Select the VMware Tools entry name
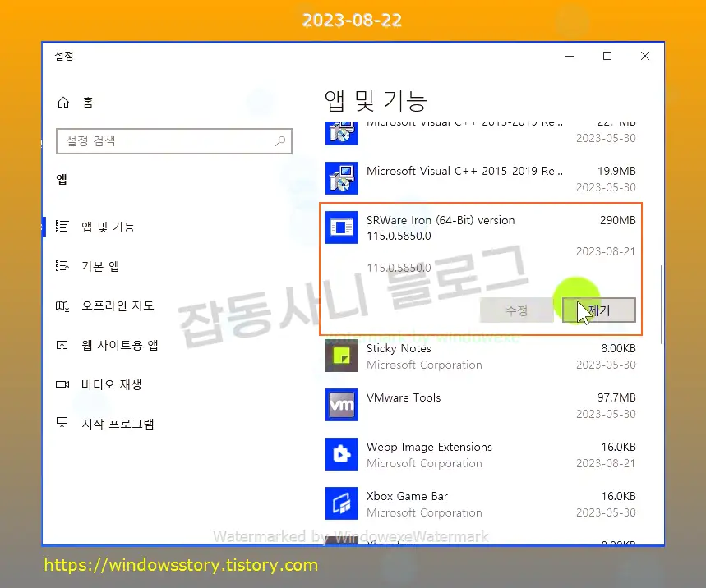 click(x=404, y=397)
